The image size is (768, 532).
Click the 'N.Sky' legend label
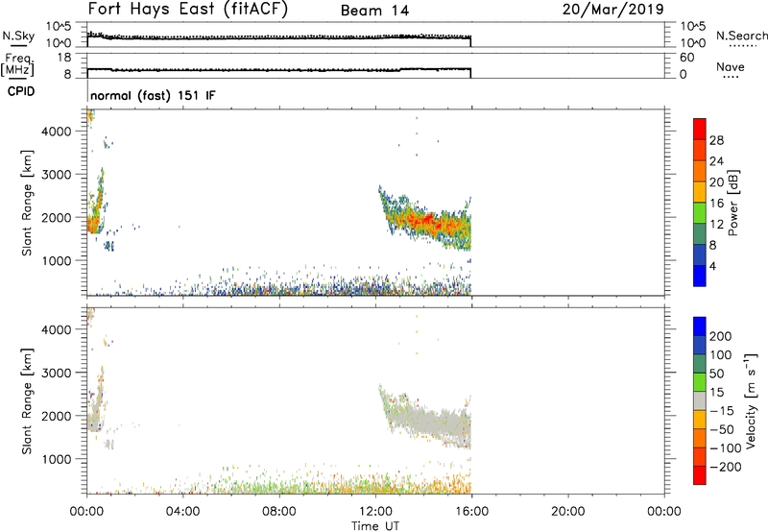pos(18,36)
